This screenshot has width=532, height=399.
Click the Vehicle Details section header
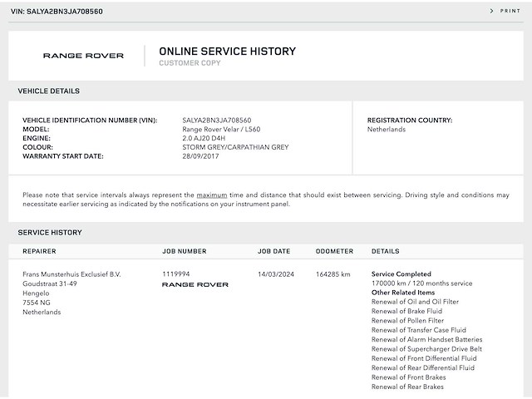pos(49,91)
